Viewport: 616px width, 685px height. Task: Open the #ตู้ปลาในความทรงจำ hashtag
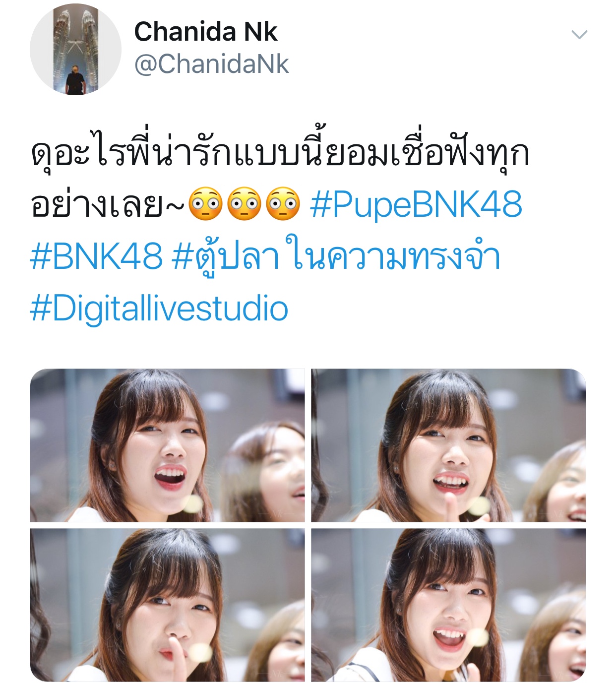coord(336,256)
